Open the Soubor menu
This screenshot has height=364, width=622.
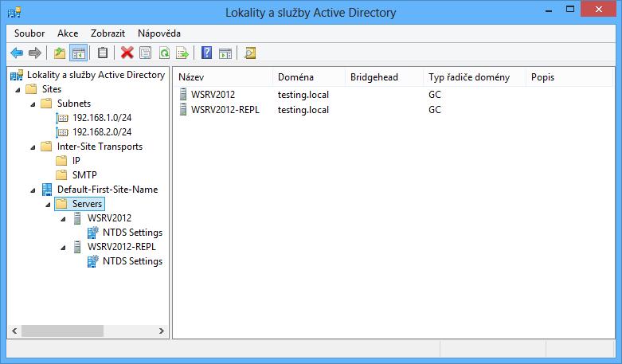tap(29, 33)
